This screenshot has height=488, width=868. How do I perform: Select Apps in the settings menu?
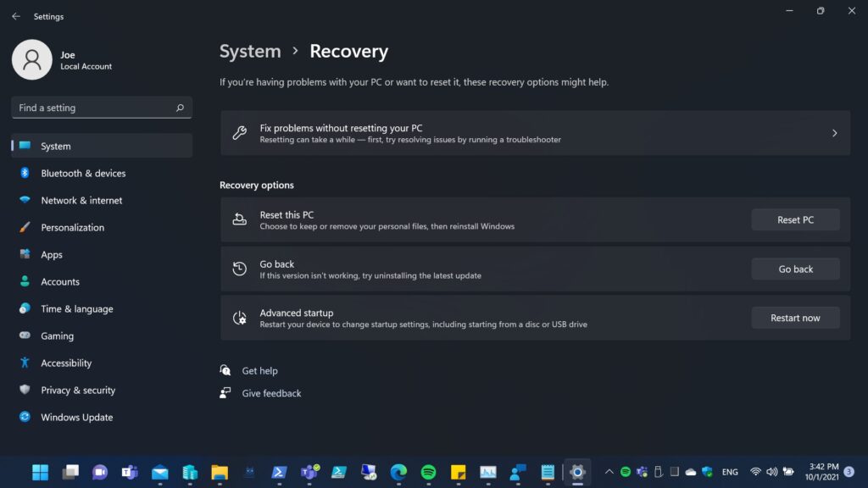pyautogui.click(x=52, y=255)
